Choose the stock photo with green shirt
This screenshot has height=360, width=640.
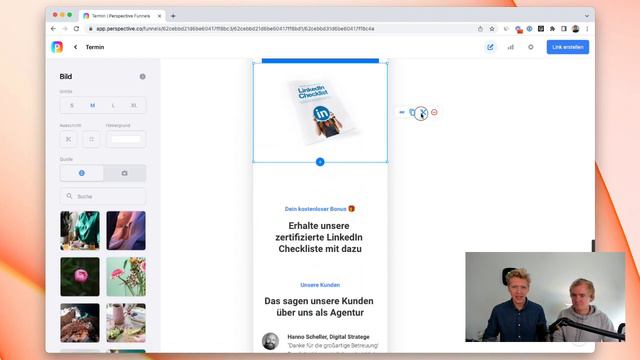coord(80,231)
